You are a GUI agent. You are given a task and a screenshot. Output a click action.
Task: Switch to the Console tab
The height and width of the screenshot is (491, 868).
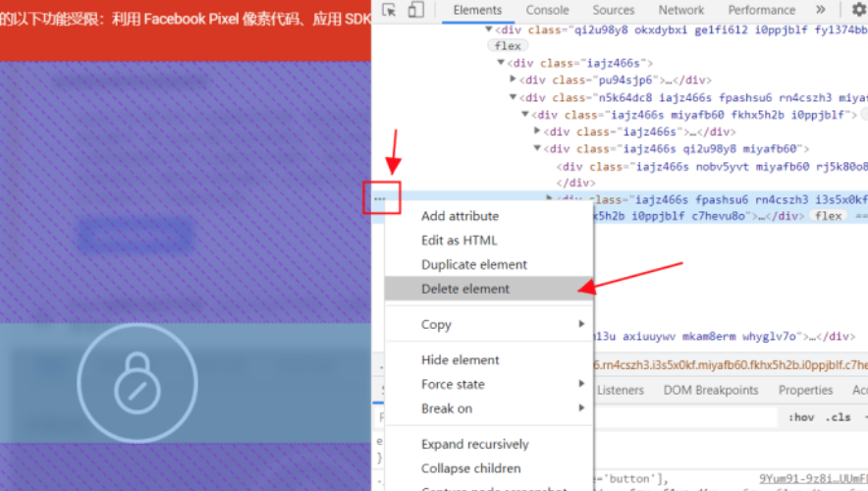(x=547, y=10)
